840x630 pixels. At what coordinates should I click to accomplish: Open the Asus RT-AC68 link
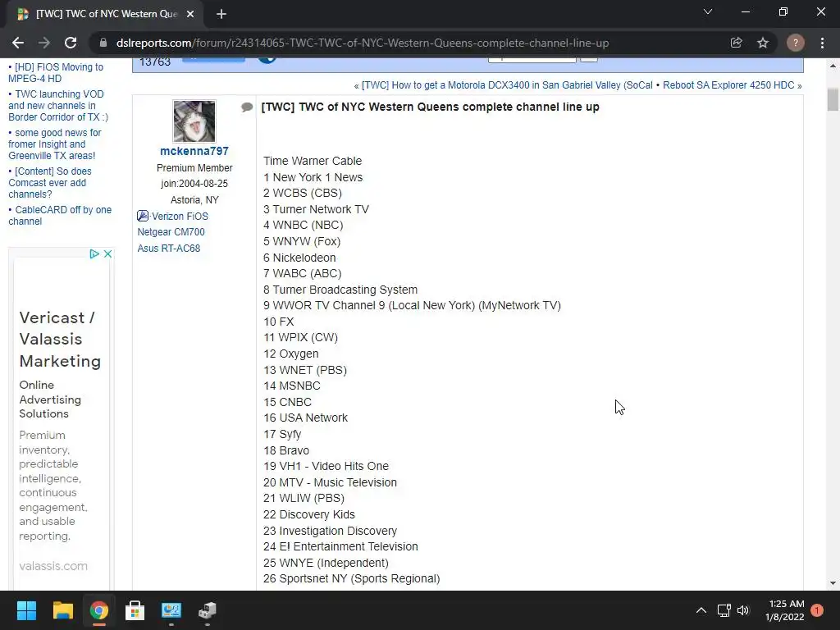pyautogui.click(x=169, y=249)
